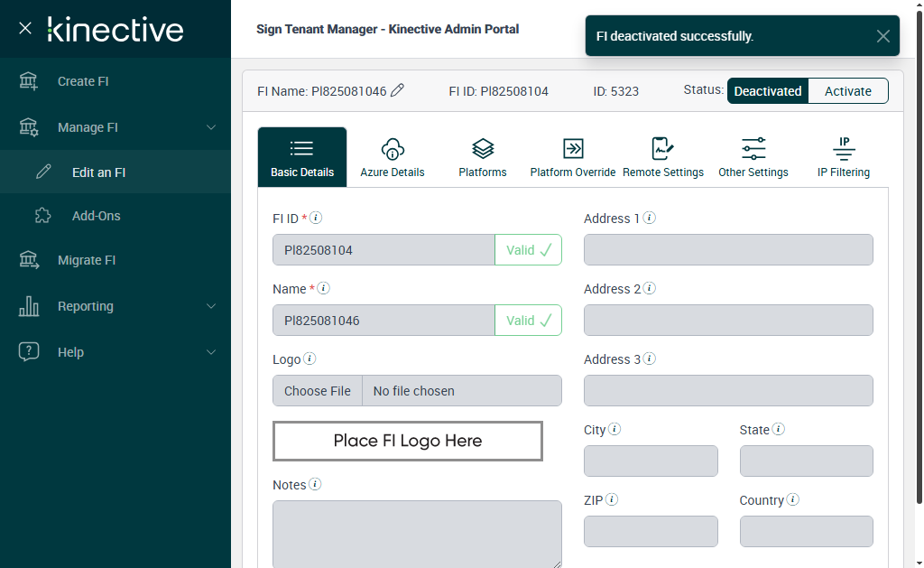Click the Valid badge beside Name
The width and height of the screenshot is (924, 568).
(x=529, y=321)
